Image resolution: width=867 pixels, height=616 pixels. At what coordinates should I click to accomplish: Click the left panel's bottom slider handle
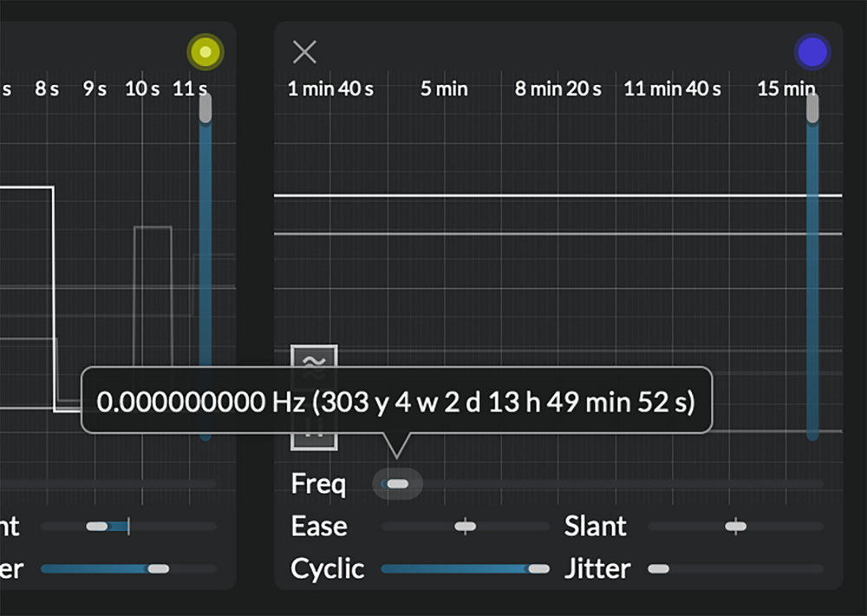click(x=158, y=569)
